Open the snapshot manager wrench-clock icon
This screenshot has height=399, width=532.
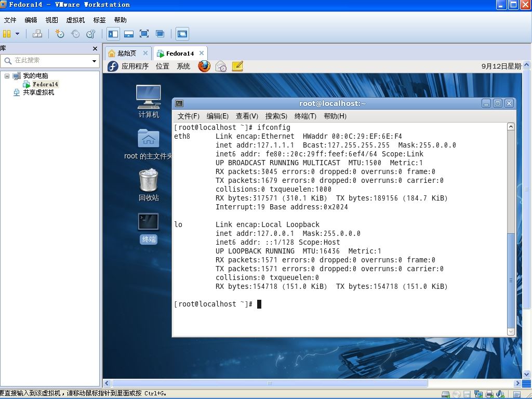[91, 34]
